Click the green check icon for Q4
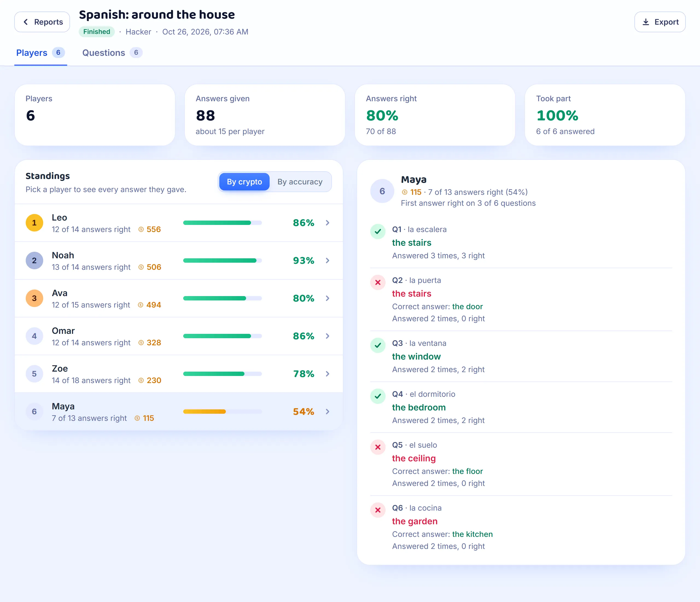 tap(378, 396)
